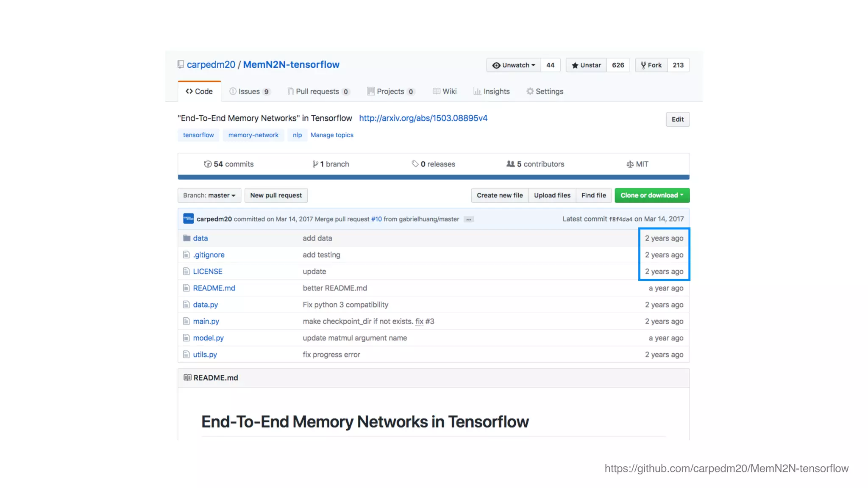The width and height of the screenshot is (868, 488).
Task: Select the tensorflow topic tag
Action: (198, 135)
